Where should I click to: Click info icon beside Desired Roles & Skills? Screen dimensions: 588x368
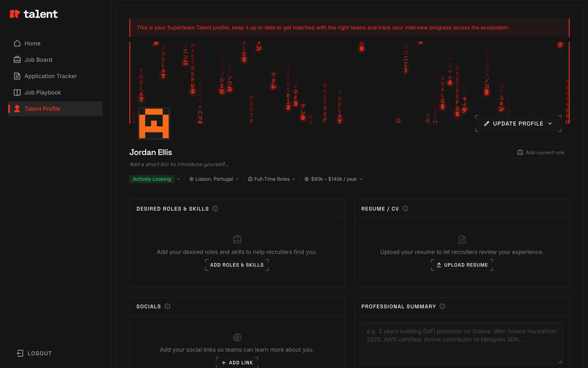tap(215, 209)
